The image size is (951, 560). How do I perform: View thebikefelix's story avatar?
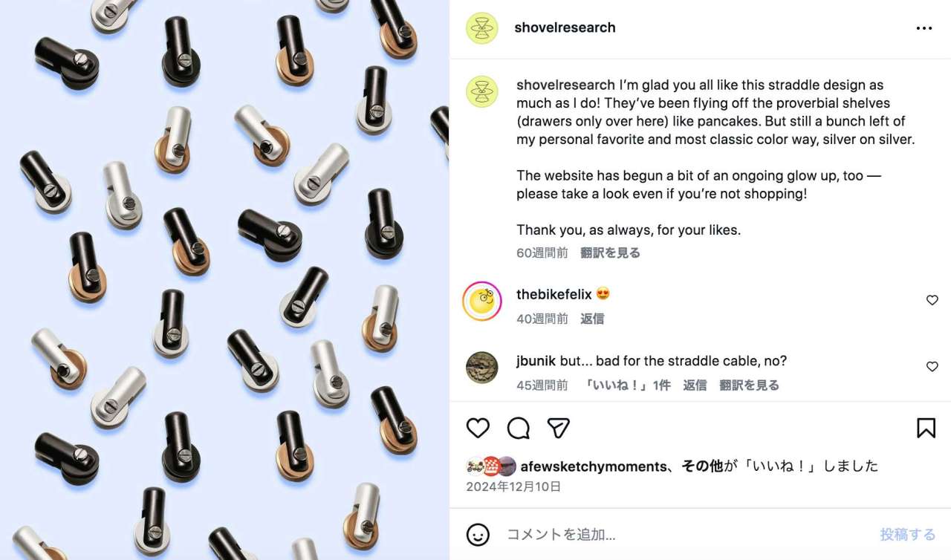coord(481,301)
